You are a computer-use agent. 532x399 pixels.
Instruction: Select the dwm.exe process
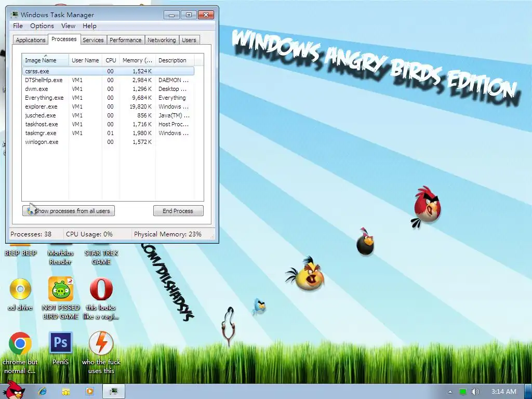pyautogui.click(x=108, y=89)
